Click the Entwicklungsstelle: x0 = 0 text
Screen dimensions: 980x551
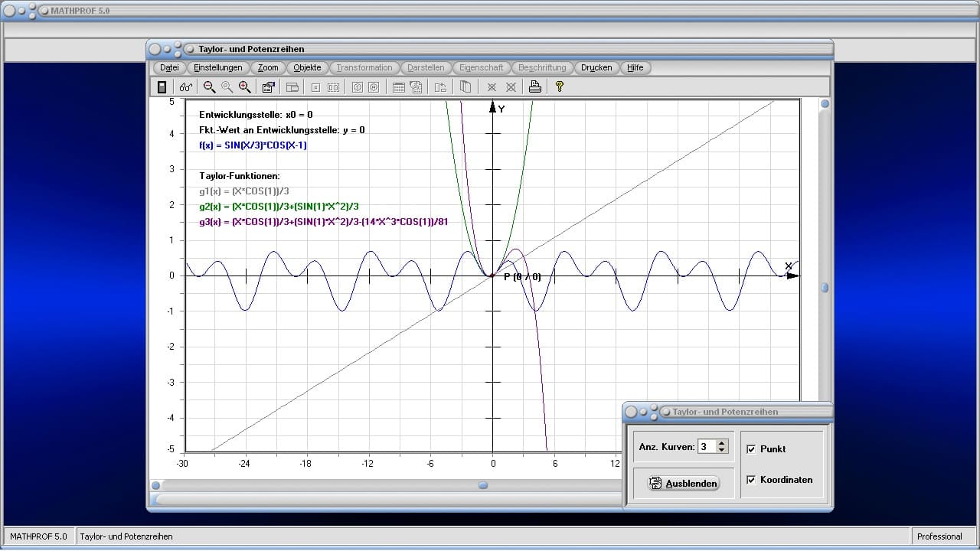[256, 115]
